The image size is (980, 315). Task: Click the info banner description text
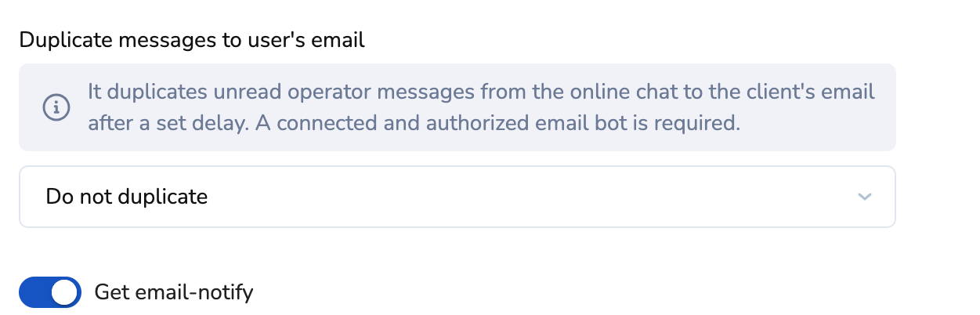click(480, 107)
